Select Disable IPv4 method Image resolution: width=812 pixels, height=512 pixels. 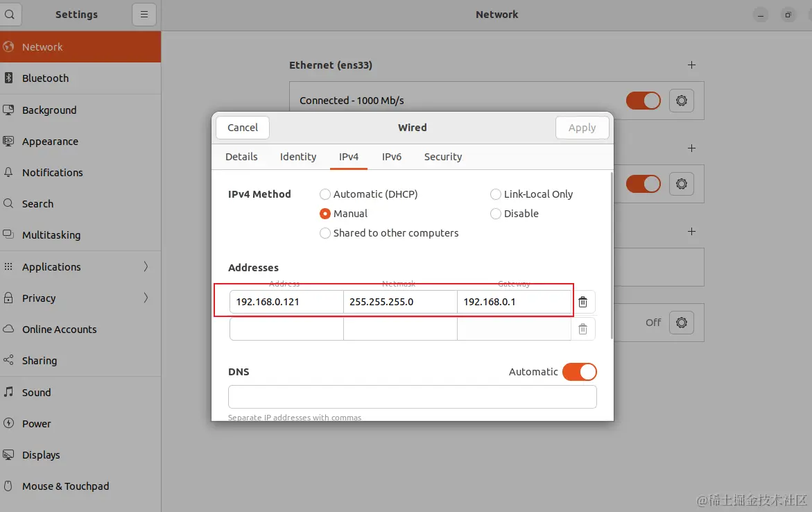515,214
